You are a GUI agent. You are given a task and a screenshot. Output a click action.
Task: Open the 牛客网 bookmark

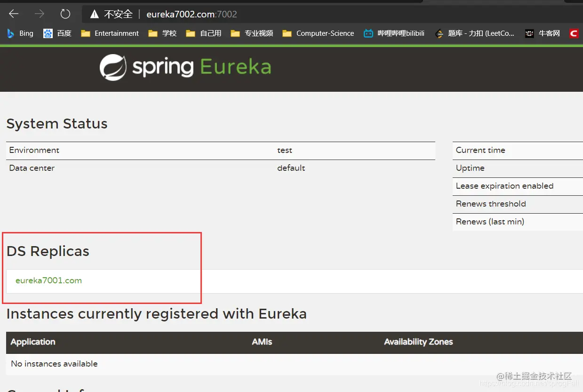click(543, 33)
